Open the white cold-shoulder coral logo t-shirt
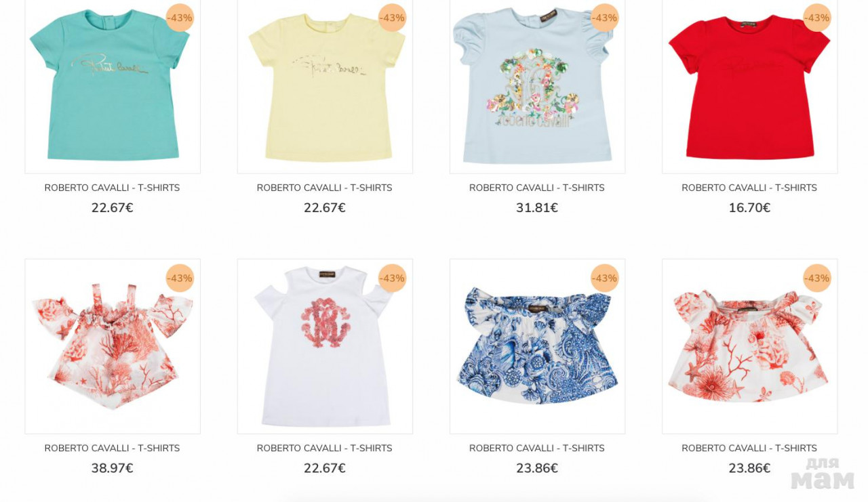The image size is (868, 502). [x=325, y=346]
